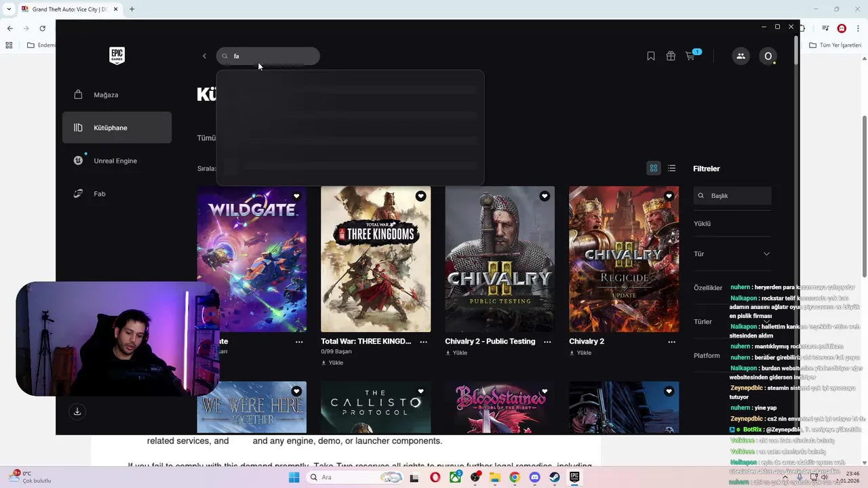Favorite Bloodstained Ritual of the Night

point(545,391)
